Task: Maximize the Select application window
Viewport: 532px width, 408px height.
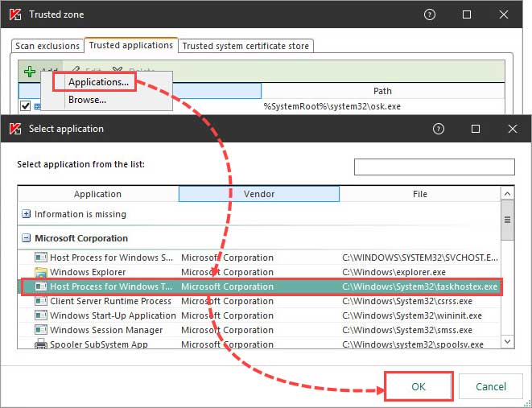Action: click(x=476, y=129)
